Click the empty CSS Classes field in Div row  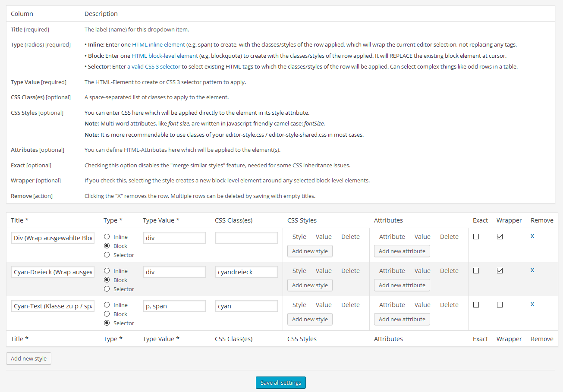pyautogui.click(x=246, y=238)
